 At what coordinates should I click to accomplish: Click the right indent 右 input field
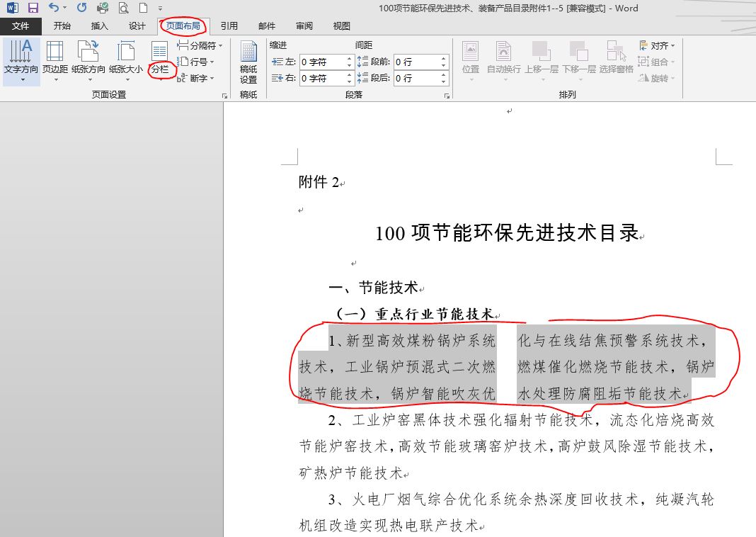(x=323, y=78)
